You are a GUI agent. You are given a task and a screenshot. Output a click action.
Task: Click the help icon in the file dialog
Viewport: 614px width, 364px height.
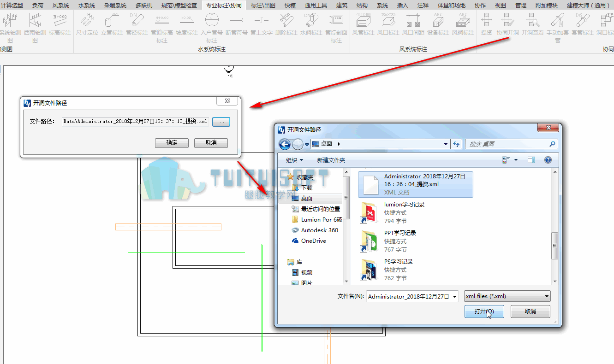coord(548,160)
